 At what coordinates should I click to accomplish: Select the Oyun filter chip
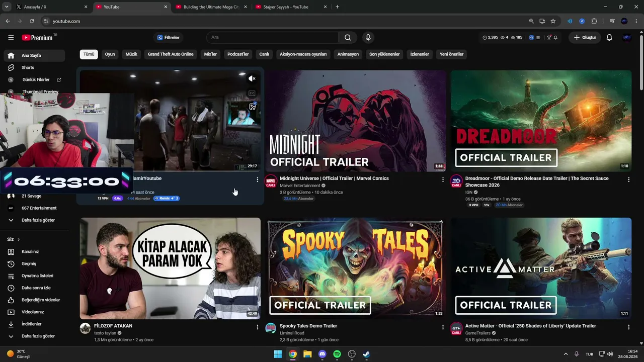pyautogui.click(x=110, y=54)
